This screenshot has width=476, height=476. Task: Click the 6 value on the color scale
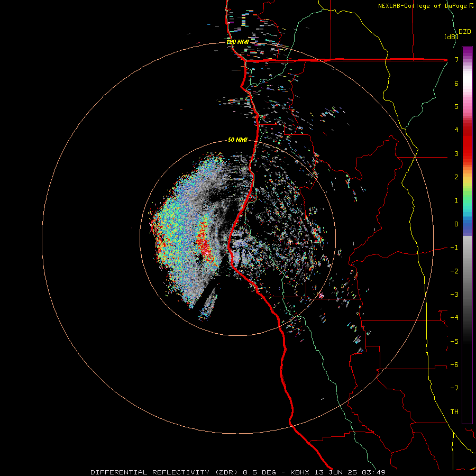click(456, 83)
